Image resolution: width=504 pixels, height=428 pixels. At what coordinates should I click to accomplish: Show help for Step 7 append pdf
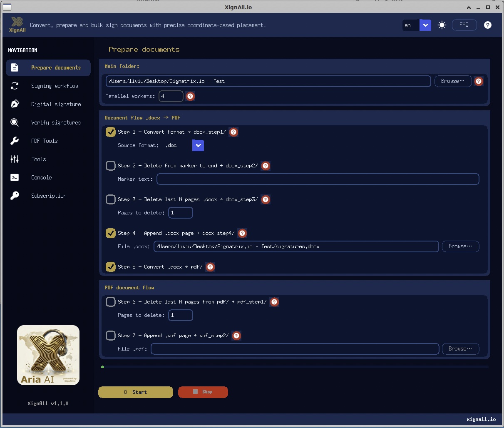click(x=236, y=336)
